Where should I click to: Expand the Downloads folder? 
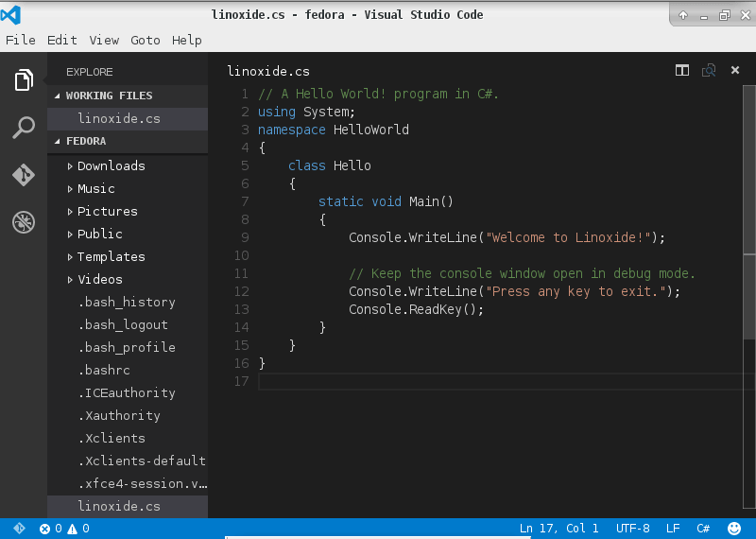(x=111, y=165)
